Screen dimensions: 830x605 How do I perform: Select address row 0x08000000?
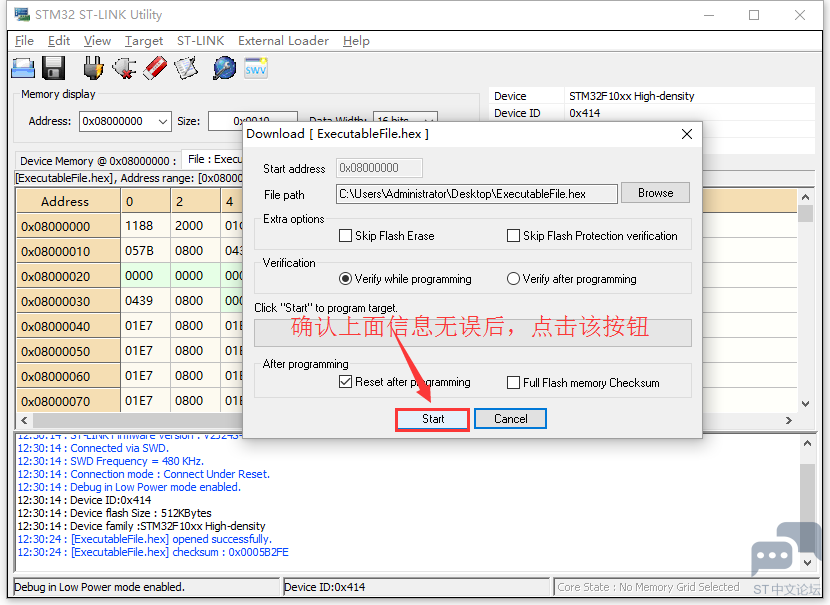68,227
